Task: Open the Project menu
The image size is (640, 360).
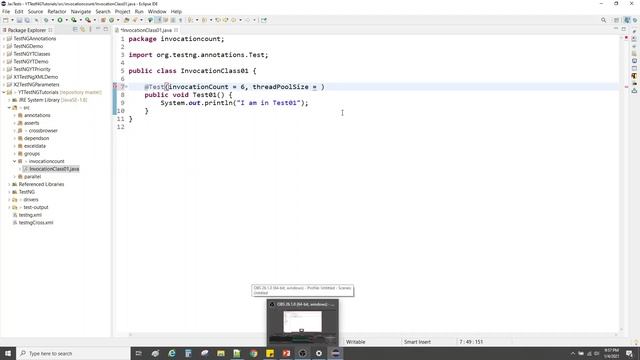Action: click(x=122, y=11)
